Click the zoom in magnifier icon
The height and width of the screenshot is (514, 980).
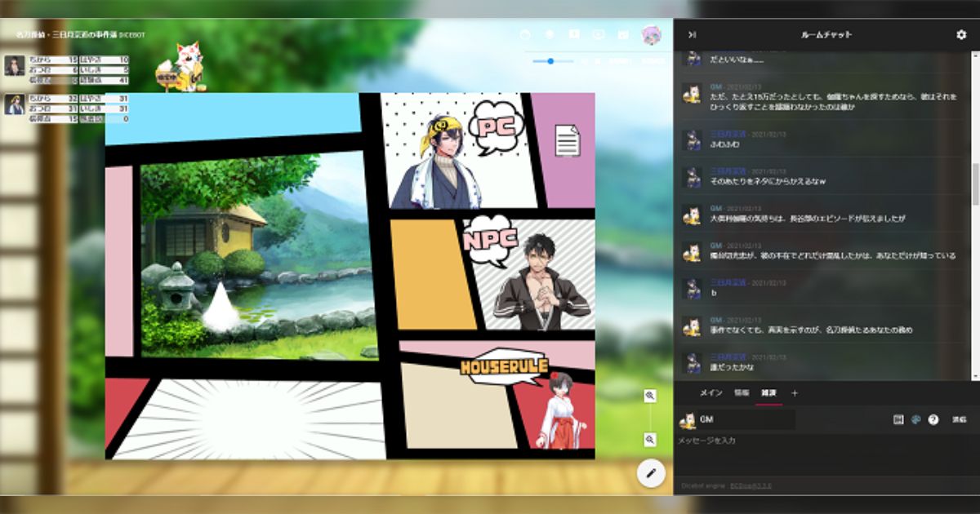(650, 396)
